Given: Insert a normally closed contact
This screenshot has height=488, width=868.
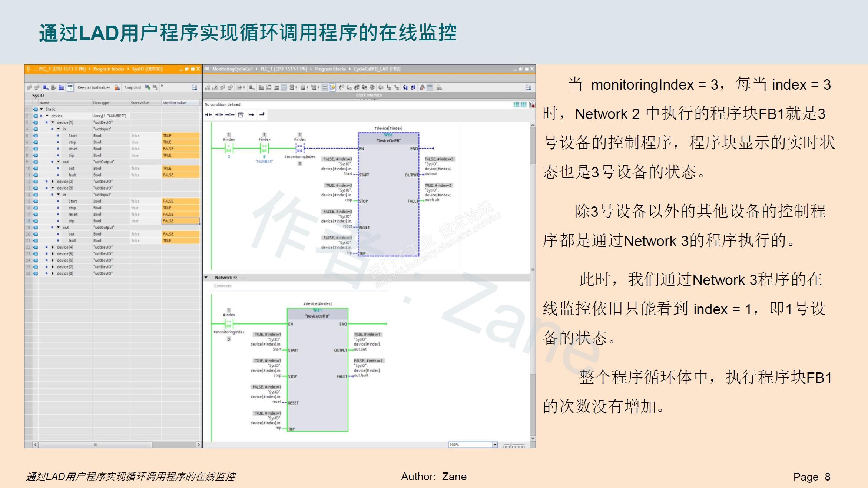Looking at the screenshot, I should tap(219, 115).
